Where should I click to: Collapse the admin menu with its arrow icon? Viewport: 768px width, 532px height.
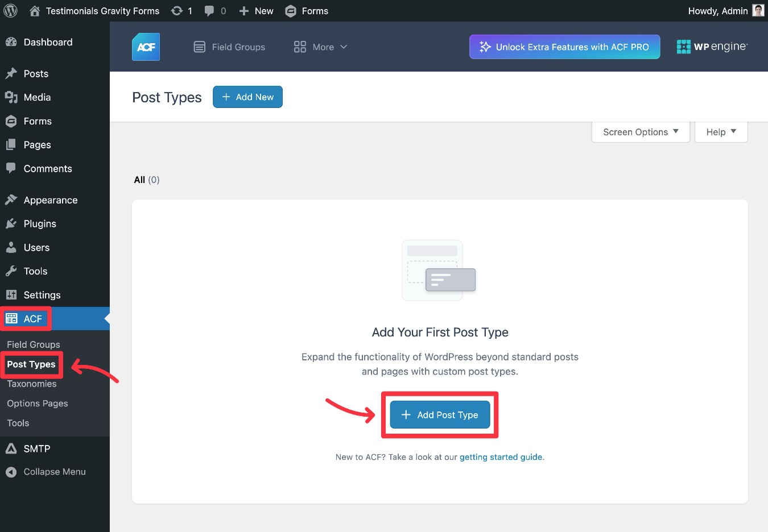pos(11,471)
